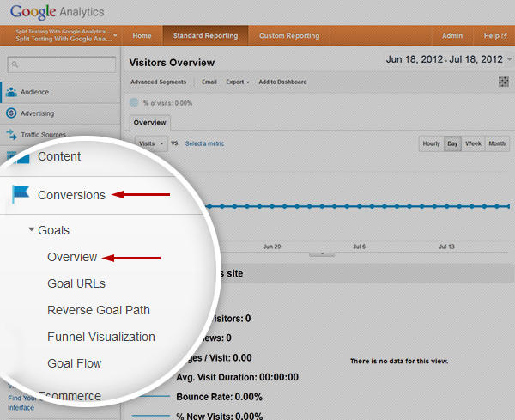This screenshot has height=420, width=515.
Task: Open the account profile dropdown
Action: [x=64, y=35]
